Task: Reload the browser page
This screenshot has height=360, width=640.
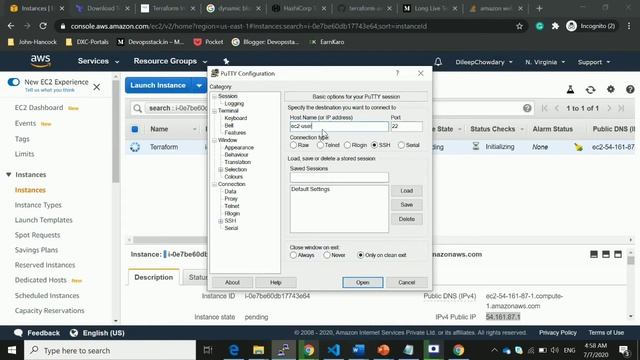Action: [x=43, y=26]
